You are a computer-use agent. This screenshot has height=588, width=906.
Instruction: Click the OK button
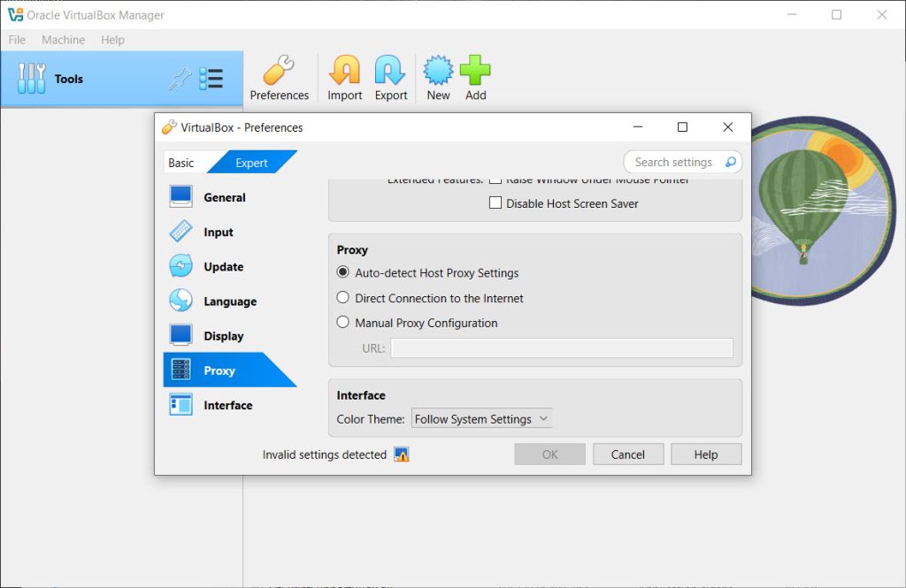[549, 454]
